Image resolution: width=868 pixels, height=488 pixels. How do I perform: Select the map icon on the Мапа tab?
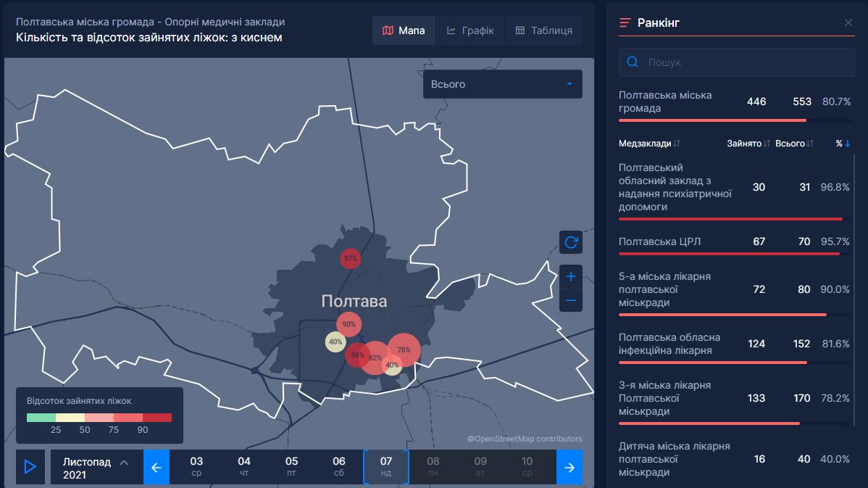click(388, 30)
